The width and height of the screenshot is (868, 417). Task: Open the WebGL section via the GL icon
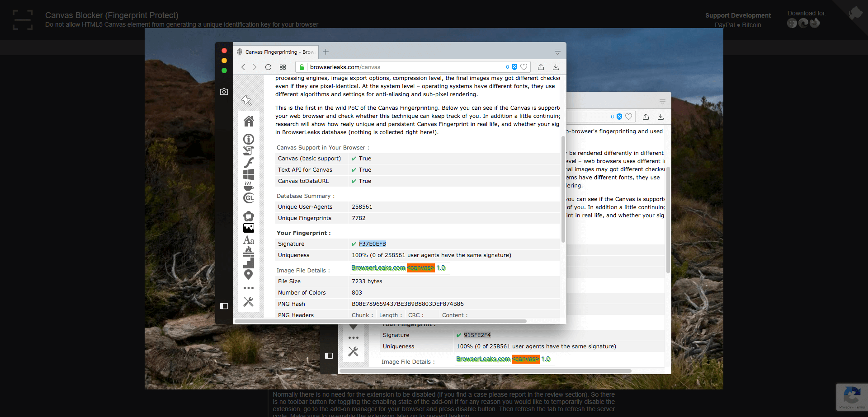(x=249, y=198)
